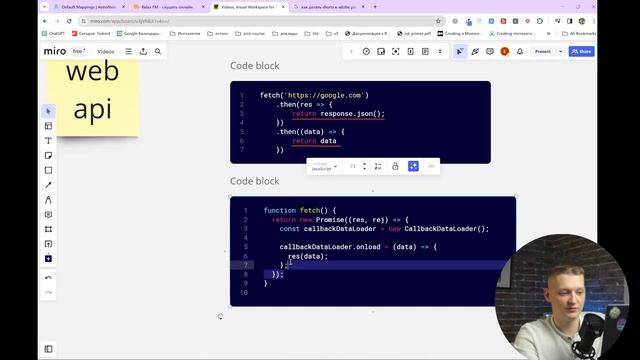This screenshot has height=360, width=640.
Task: Open the code block language JavaScript dropdown
Action: (x=324, y=166)
